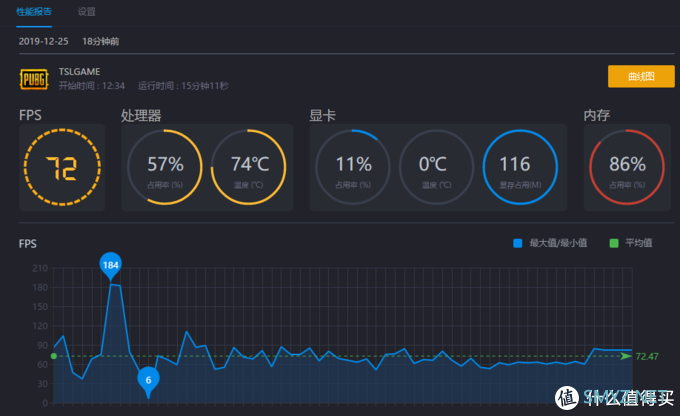Click the TSLGAME game title
Image resolution: width=680 pixels, height=416 pixels.
80,71
